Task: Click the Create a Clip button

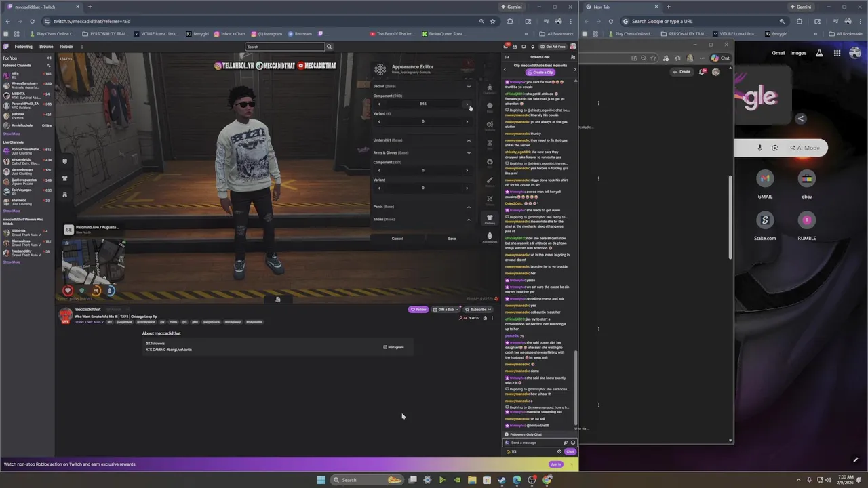Action: tap(540, 73)
